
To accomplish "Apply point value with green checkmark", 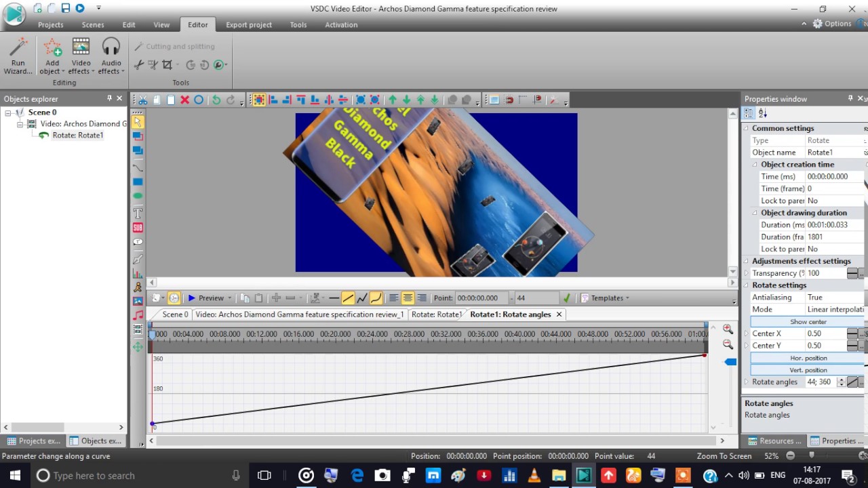I will tap(567, 298).
